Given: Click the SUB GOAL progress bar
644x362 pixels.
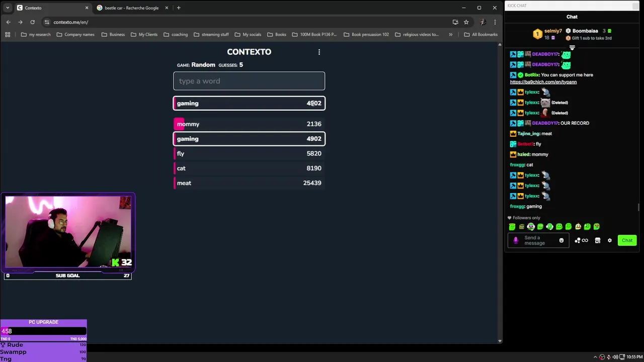Looking at the screenshot, I should click(x=68, y=276).
